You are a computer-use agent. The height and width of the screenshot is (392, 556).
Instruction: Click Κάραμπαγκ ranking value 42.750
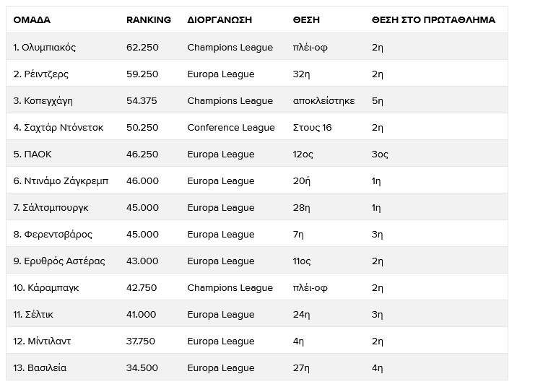click(142, 288)
